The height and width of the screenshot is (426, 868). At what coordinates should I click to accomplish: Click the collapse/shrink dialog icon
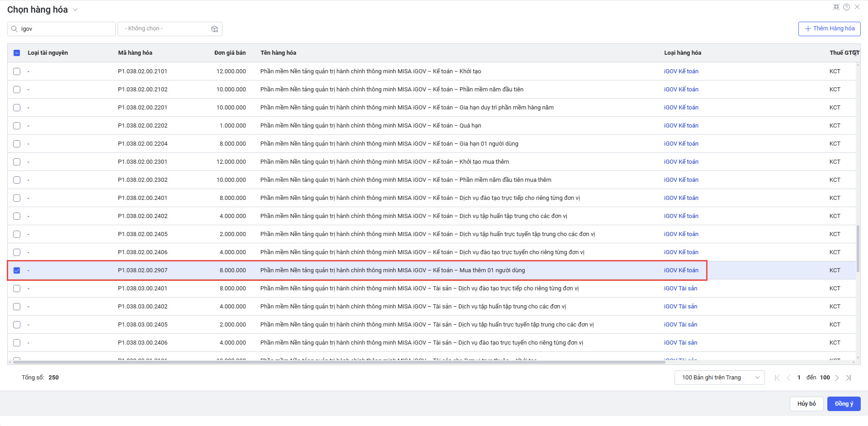click(836, 7)
